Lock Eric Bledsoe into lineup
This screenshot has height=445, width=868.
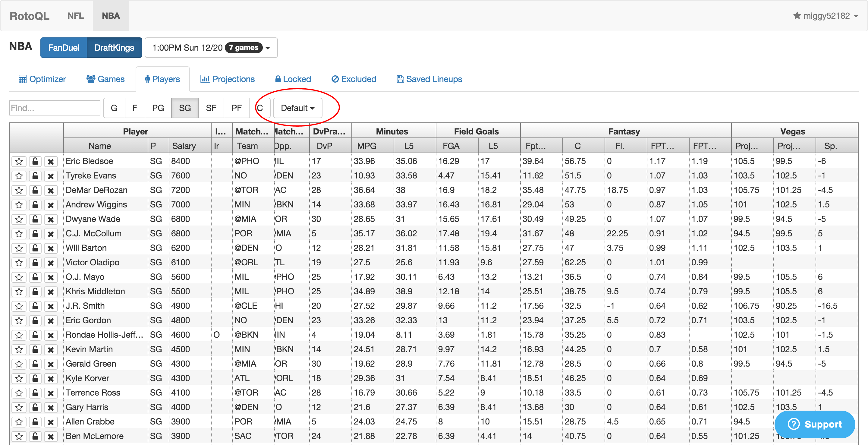(x=35, y=161)
